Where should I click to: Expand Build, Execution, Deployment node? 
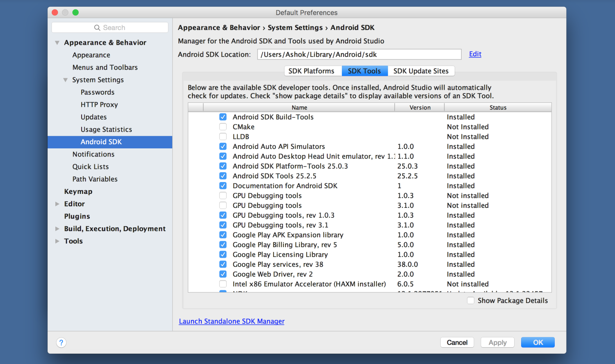tap(57, 229)
